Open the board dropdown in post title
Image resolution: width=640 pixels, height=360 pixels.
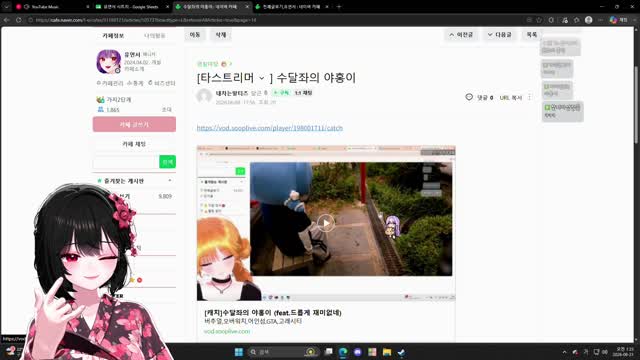click(262, 78)
